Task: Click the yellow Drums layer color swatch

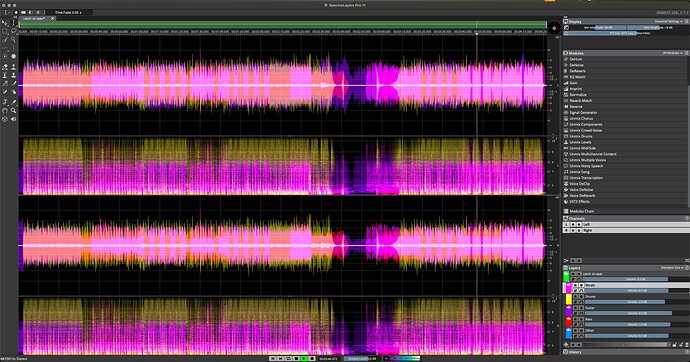Action: point(569,299)
